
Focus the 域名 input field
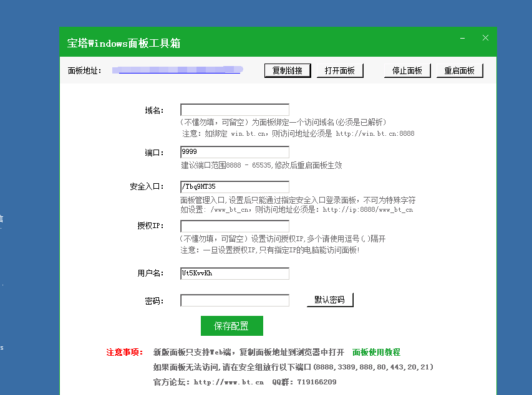[x=235, y=110]
